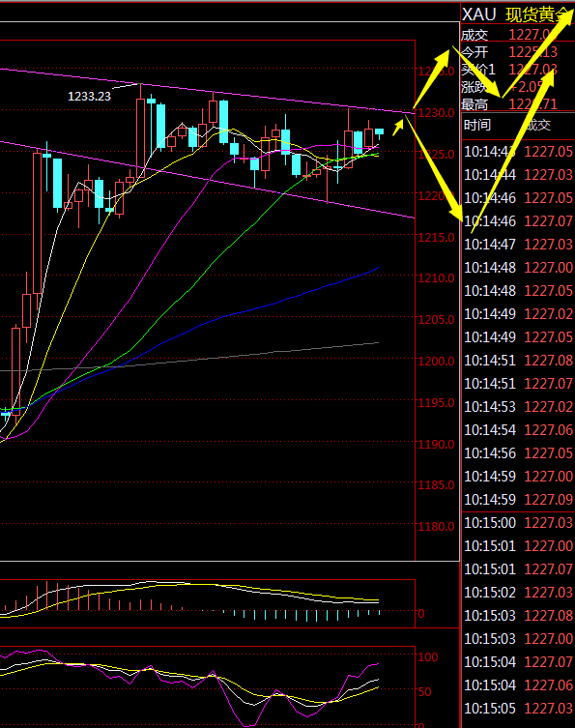This screenshot has width=575, height=728.
Task: Select the 10:14:49 row priced 1227.02
Action: coord(518,314)
